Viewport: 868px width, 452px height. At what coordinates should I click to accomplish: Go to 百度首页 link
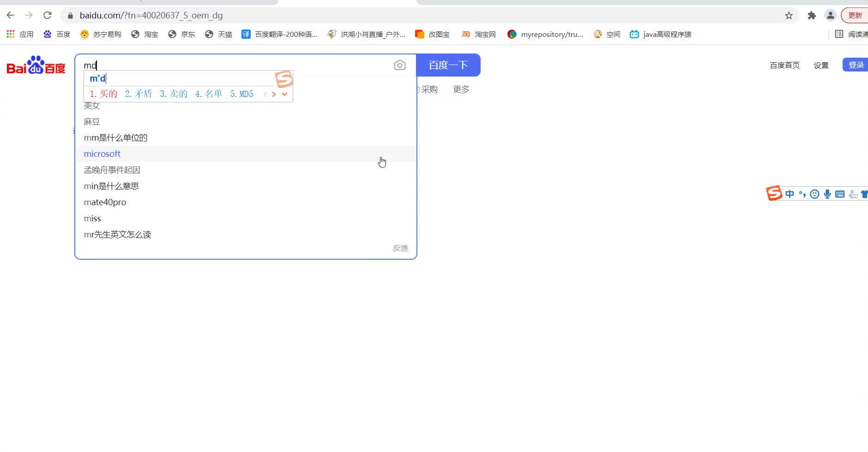tap(784, 65)
